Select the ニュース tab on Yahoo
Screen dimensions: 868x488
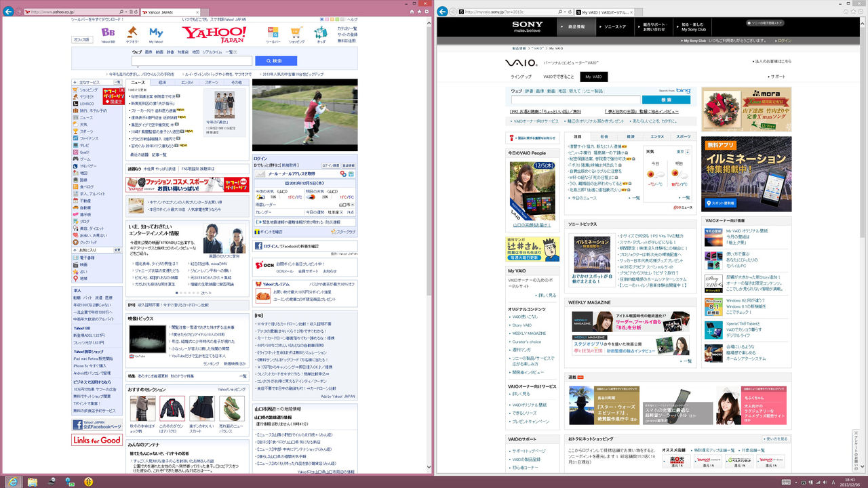pyautogui.click(x=138, y=82)
